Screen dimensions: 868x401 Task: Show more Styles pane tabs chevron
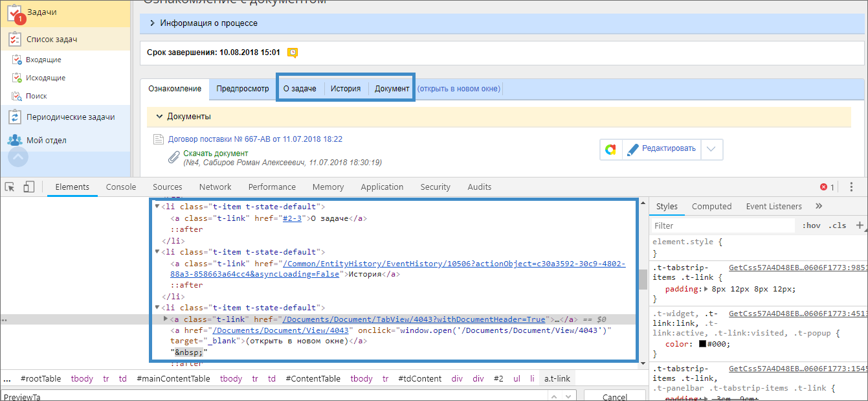pos(819,206)
